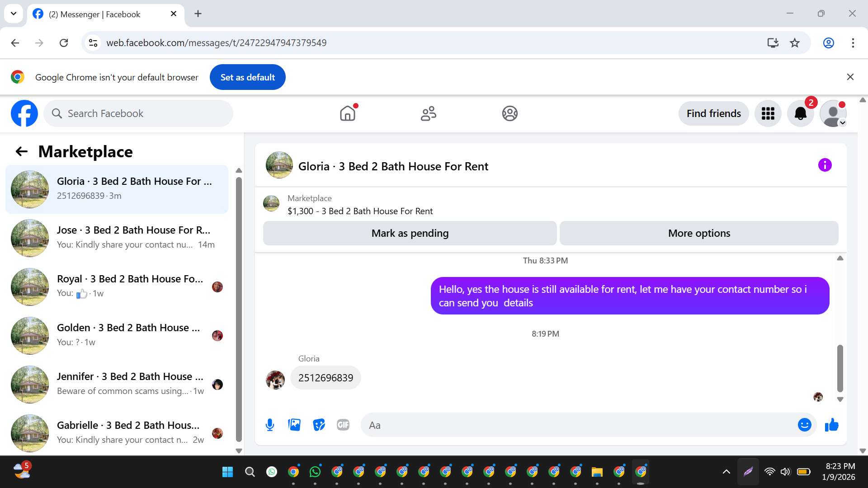Show hidden system tray icons

click(726, 472)
